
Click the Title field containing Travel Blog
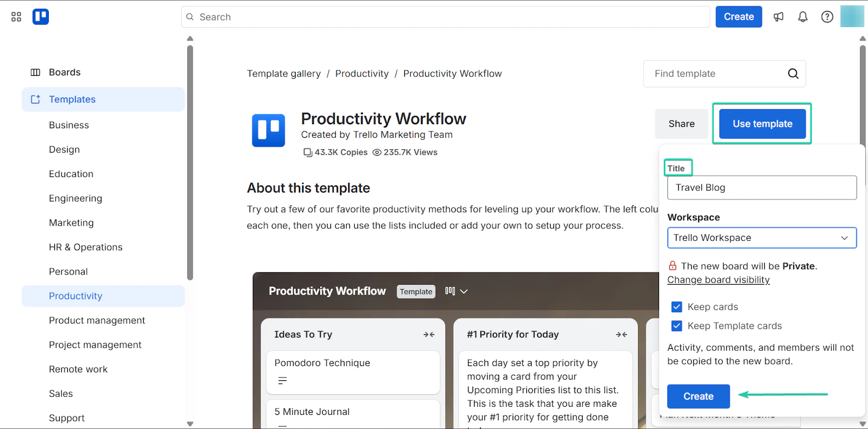tap(762, 188)
